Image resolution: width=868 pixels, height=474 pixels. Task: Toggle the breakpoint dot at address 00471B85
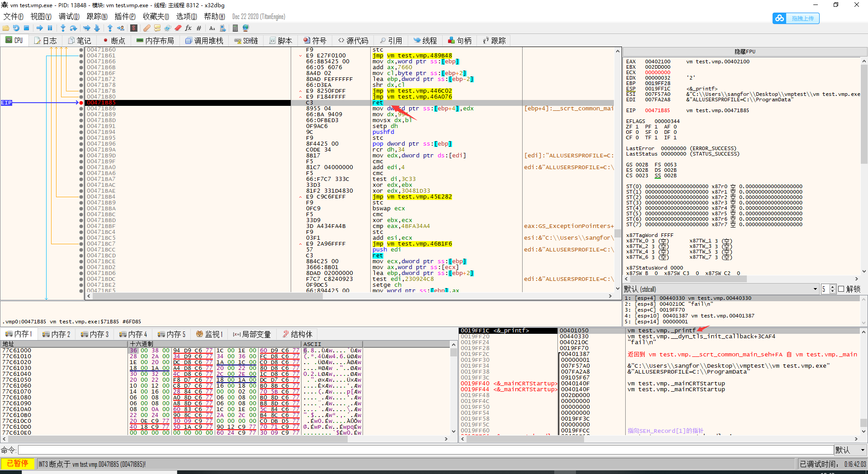[x=81, y=103]
